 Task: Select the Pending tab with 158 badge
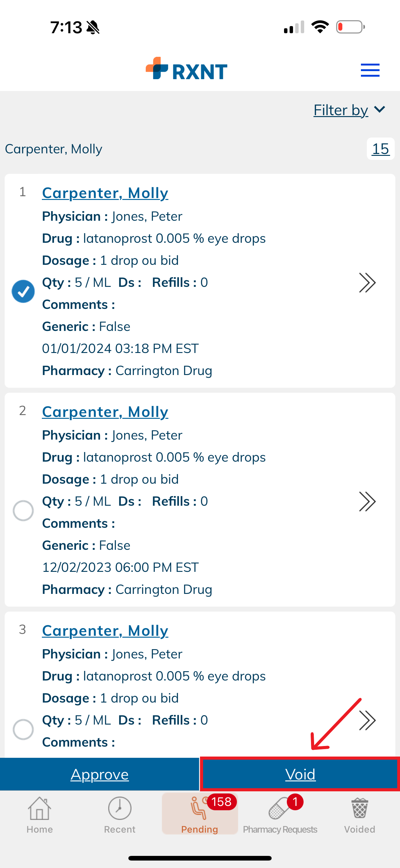click(200, 813)
